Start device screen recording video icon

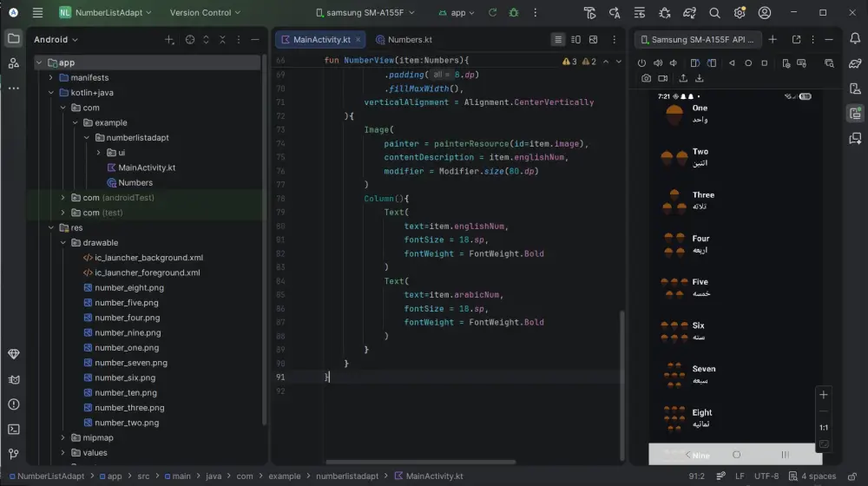pos(662,79)
